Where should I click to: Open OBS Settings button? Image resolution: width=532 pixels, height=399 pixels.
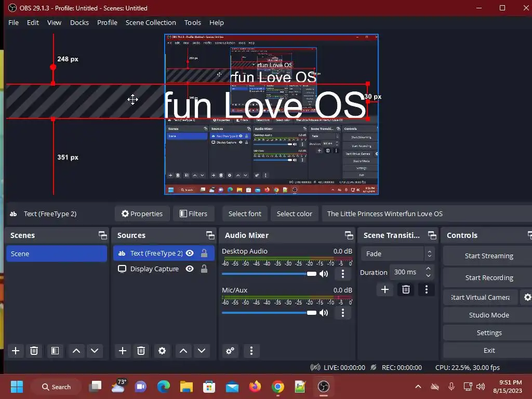click(488, 332)
